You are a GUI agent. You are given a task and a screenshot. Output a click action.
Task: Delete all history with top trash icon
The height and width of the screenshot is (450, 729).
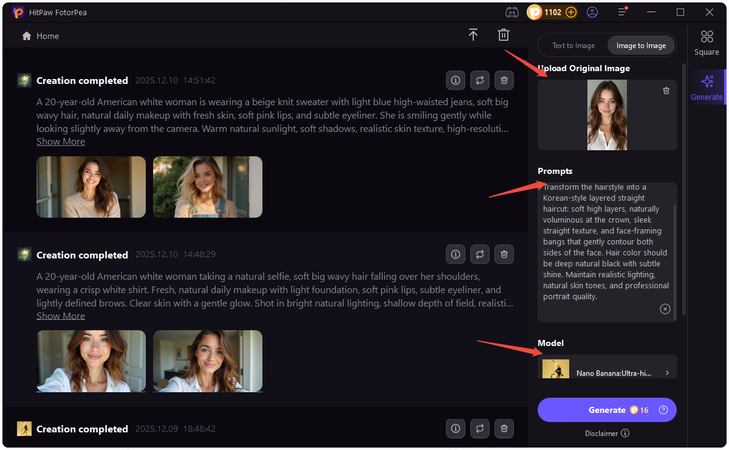503,35
